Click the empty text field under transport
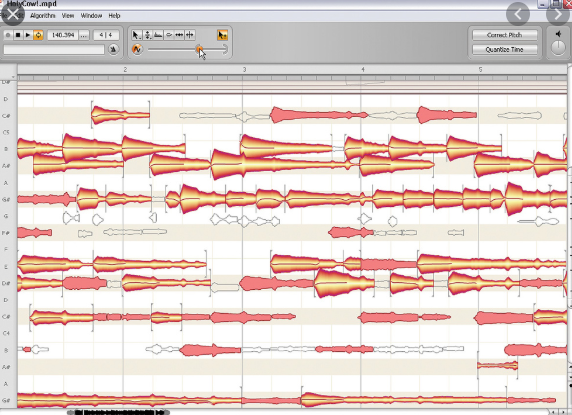The height and width of the screenshot is (415, 572). tap(54, 50)
